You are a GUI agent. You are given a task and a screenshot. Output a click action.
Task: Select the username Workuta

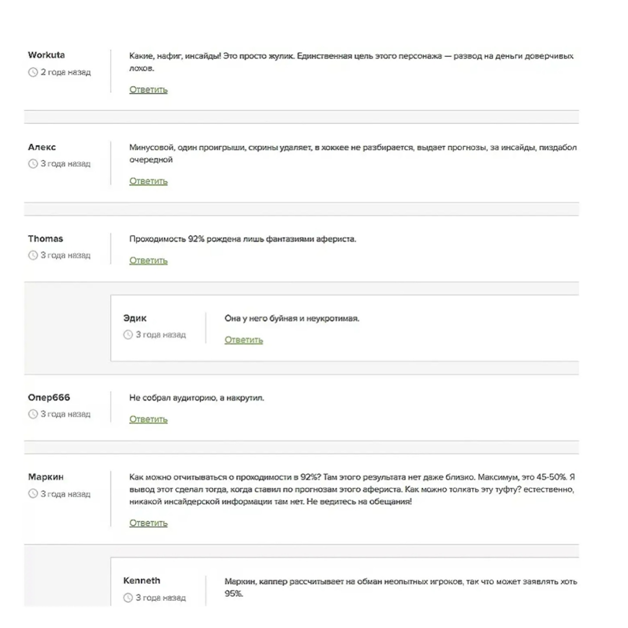(46, 55)
